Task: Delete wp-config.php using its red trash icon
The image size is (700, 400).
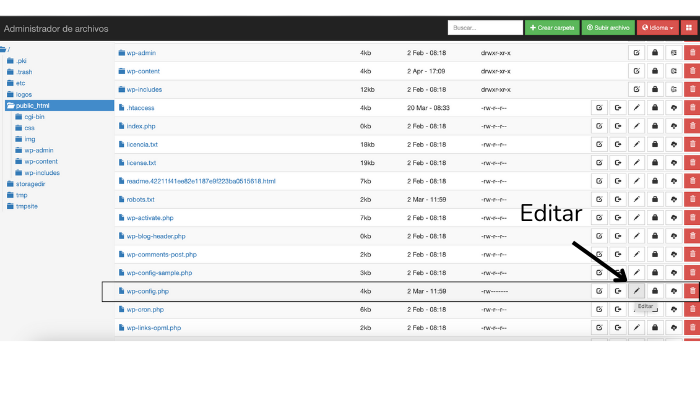Action: pos(692,291)
